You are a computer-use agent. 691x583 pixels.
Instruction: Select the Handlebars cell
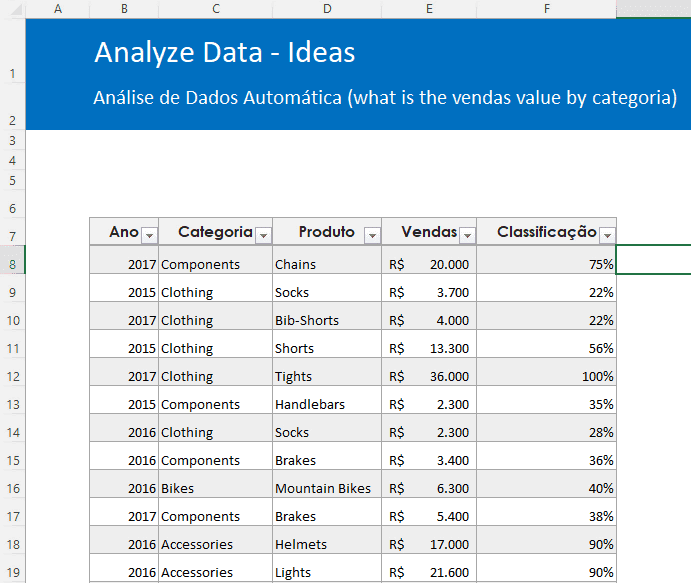pos(326,404)
